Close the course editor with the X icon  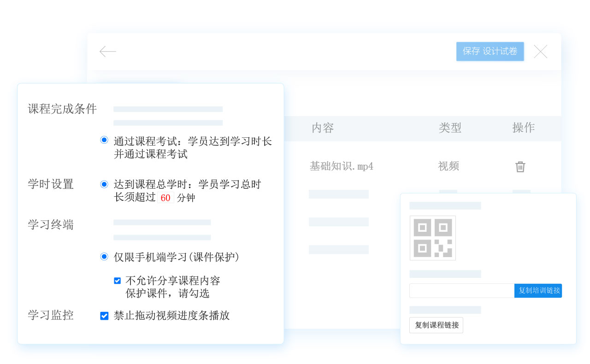click(x=540, y=52)
